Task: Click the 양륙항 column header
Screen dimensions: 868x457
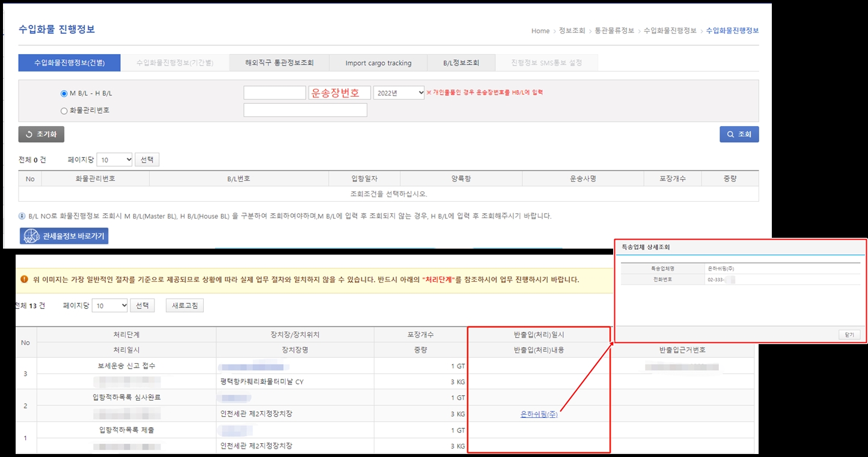Action: (x=461, y=179)
